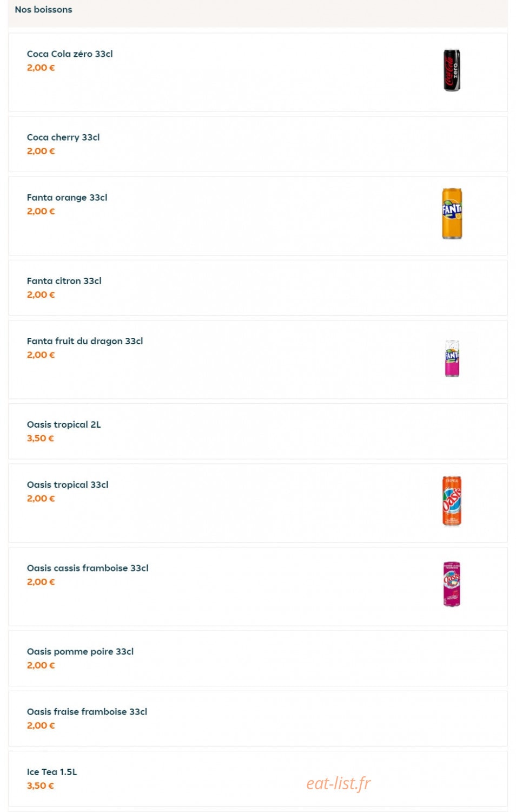Viewport: 516px width, 812px height.
Task: Click the Oasis tropical can image
Action: (x=452, y=501)
